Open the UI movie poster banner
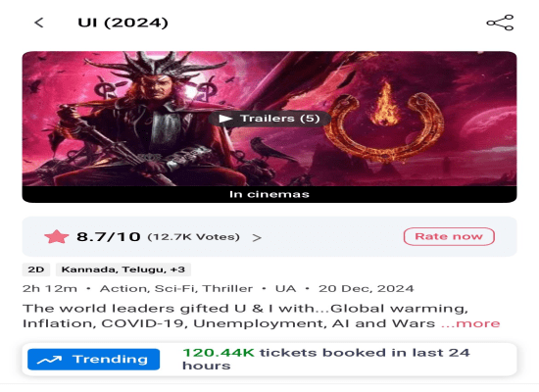The height and width of the screenshot is (392, 539). click(x=269, y=119)
